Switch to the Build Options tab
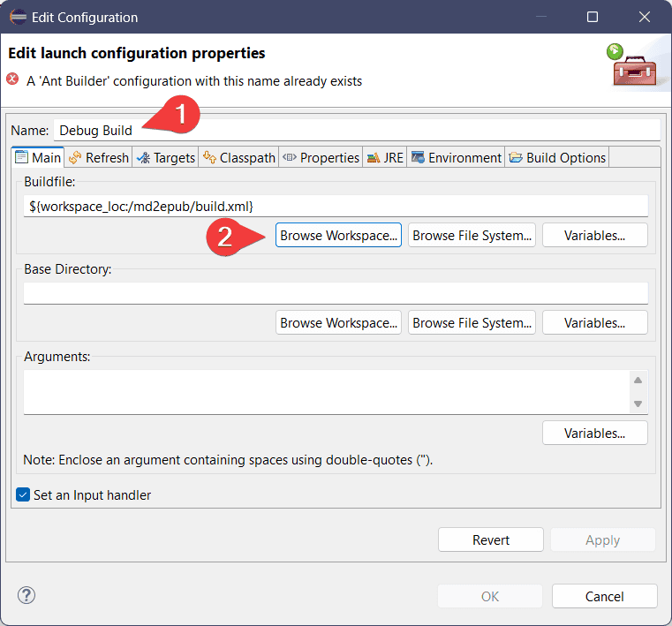Image resolution: width=672 pixels, height=626 pixels. pos(557,158)
